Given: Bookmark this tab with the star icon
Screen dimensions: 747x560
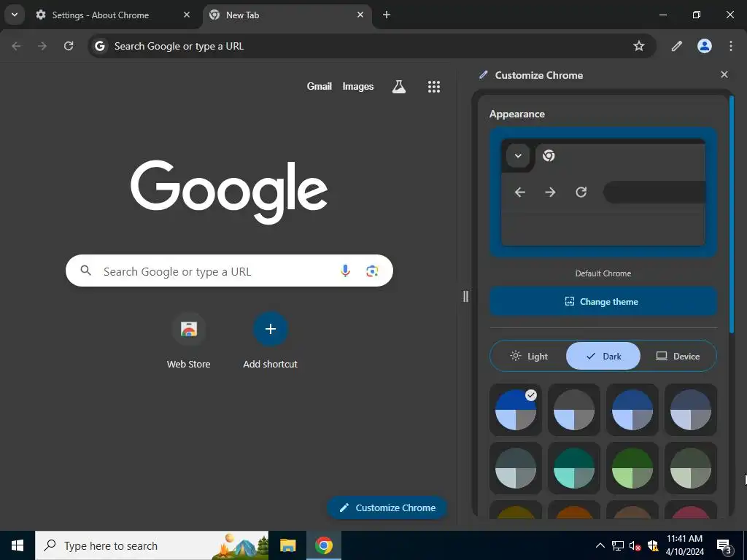Looking at the screenshot, I should coord(639,46).
